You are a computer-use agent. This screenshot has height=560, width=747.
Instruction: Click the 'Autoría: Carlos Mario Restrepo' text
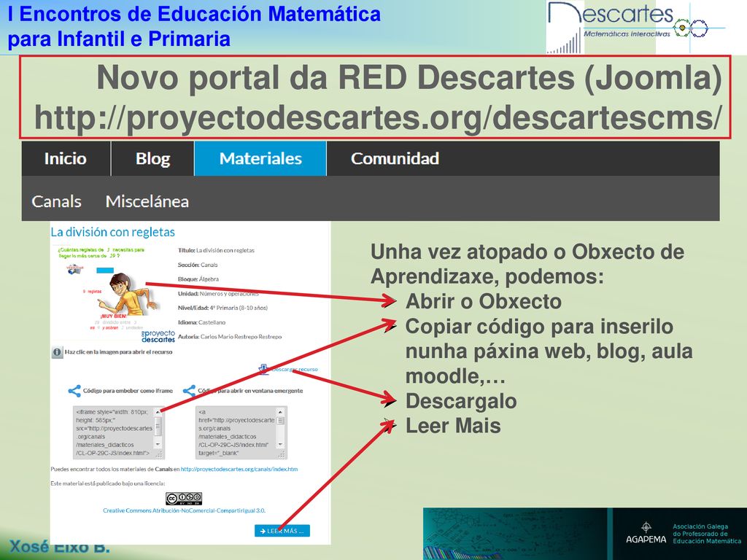(230, 337)
